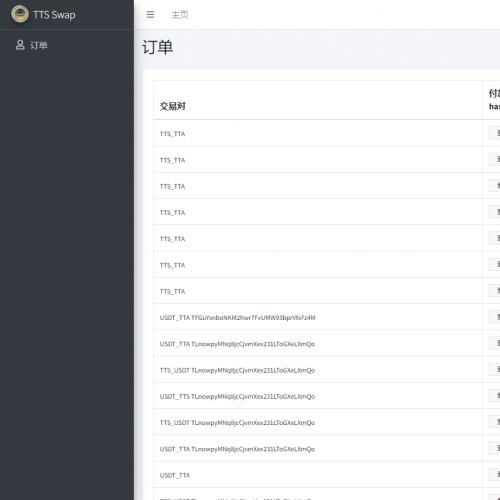Click the cut-off button in the TFGuYxnboNKM row
Image resolution: width=500 pixels, height=500 pixels.
495,317
